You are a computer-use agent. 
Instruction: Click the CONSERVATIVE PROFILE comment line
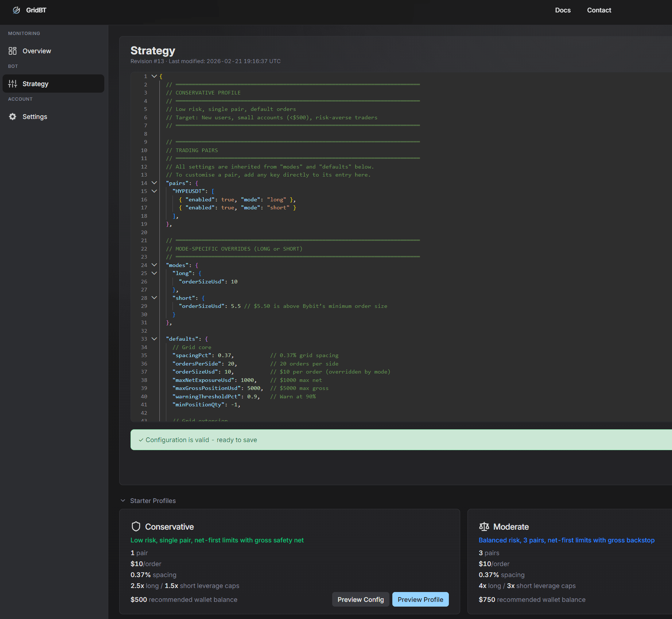203,93
